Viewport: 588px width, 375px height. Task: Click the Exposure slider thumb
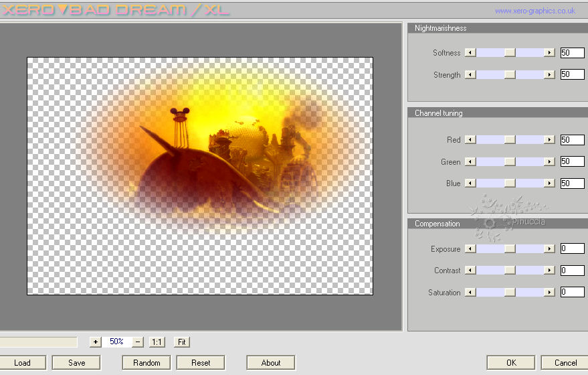(x=510, y=248)
